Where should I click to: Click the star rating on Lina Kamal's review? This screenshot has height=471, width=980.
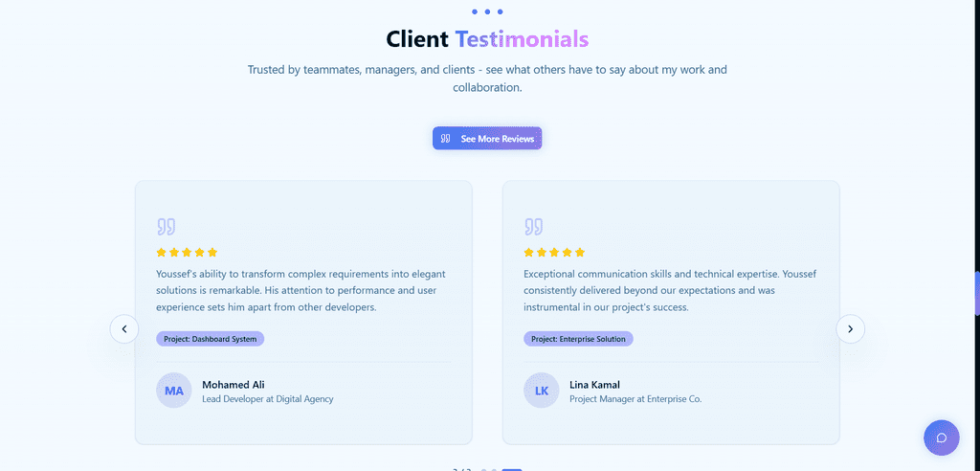(x=554, y=253)
